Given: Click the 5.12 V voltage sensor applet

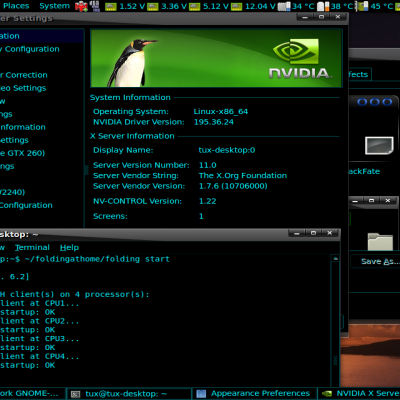Looking at the screenshot, I should click(209, 6).
